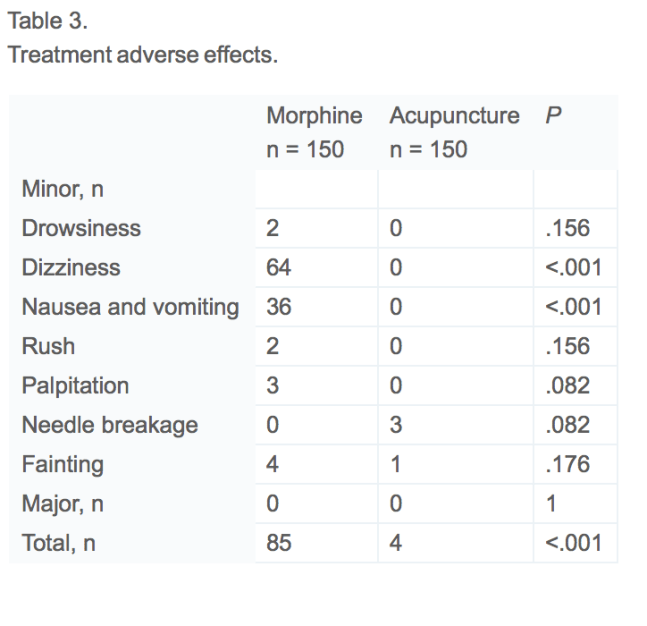The width and height of the screenshot is (647, 626).
Task: Click the "Nausea and vomiting" row label
Action: 131,307
